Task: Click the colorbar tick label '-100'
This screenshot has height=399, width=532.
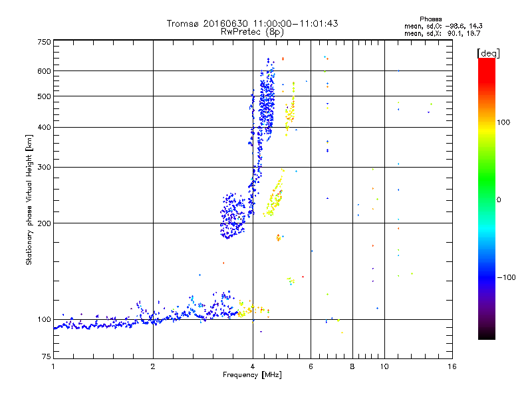Action: coord(506,277)
